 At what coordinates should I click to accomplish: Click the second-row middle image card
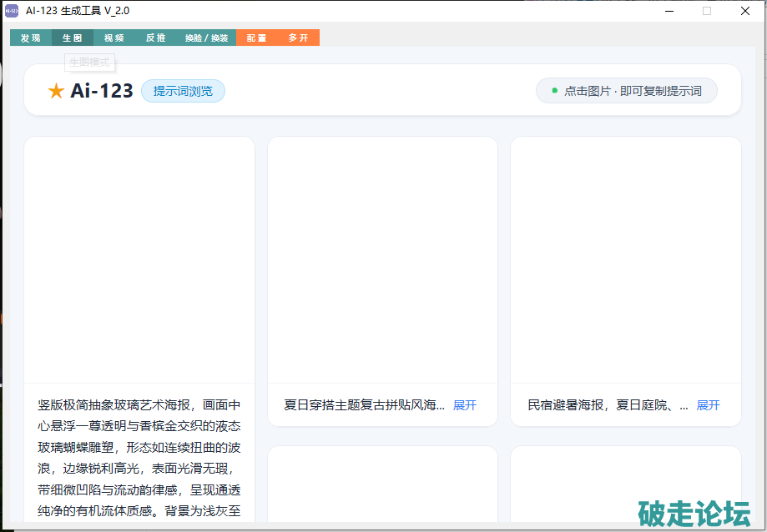[x=382, y=484]
